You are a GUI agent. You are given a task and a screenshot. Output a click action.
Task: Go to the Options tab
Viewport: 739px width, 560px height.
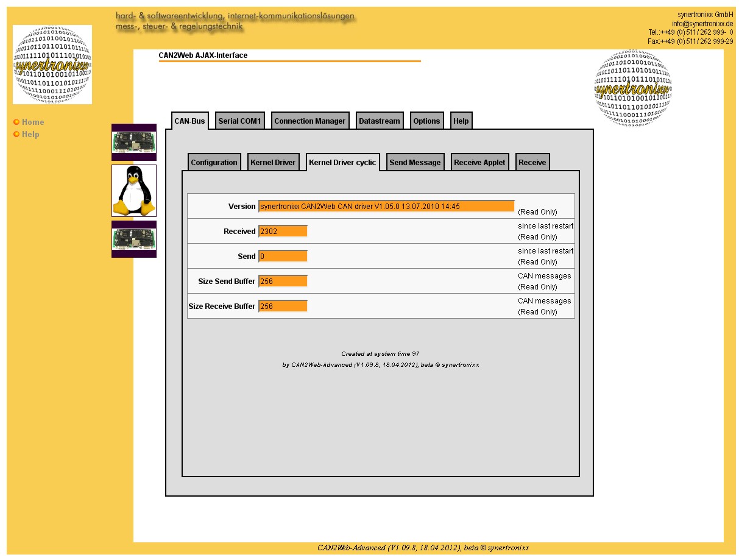pyautogui.click(x=426, y=121)
